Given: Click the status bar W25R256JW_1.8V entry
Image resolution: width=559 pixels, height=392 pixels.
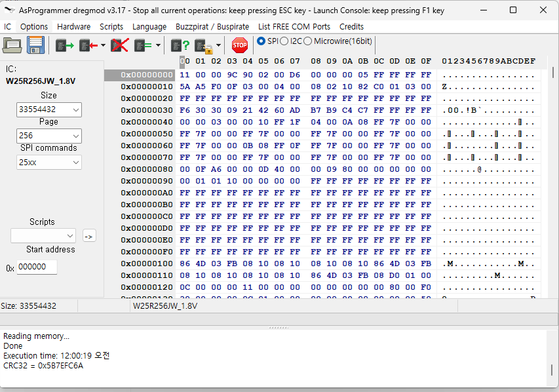Looking at the screenshot, I should [165, 306].
